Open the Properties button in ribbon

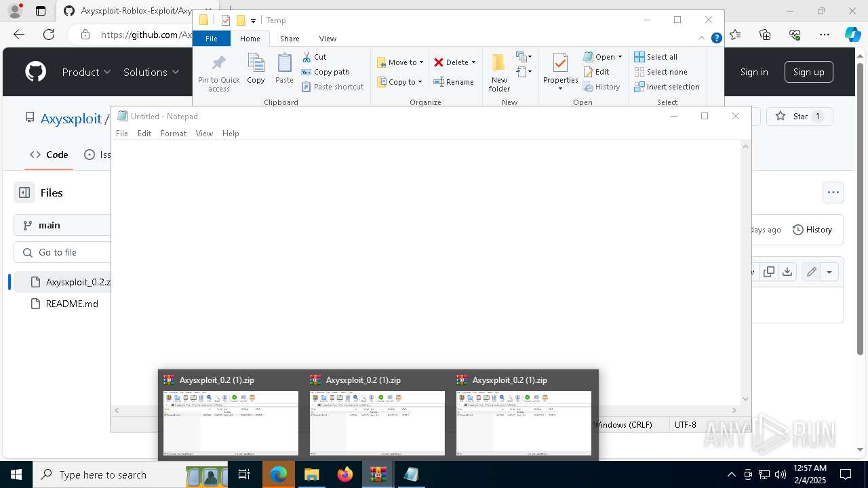560,73
